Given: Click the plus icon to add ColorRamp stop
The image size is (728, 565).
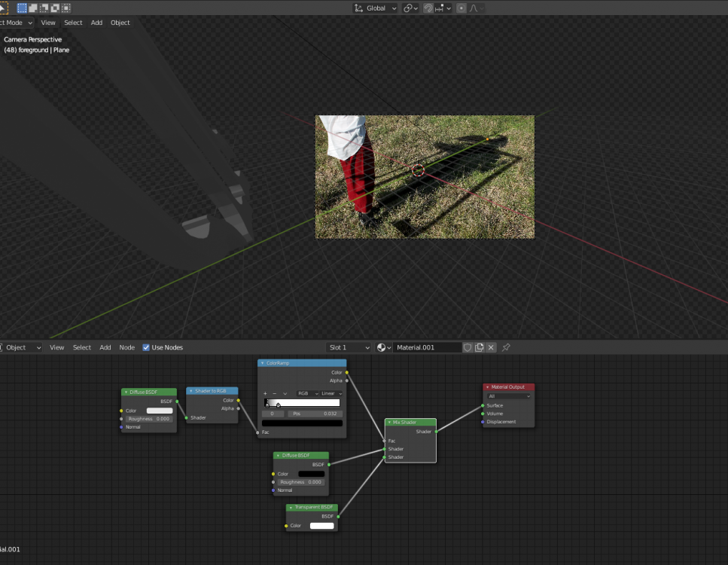Looking at the screenshot, I should [x=265, y=393].
